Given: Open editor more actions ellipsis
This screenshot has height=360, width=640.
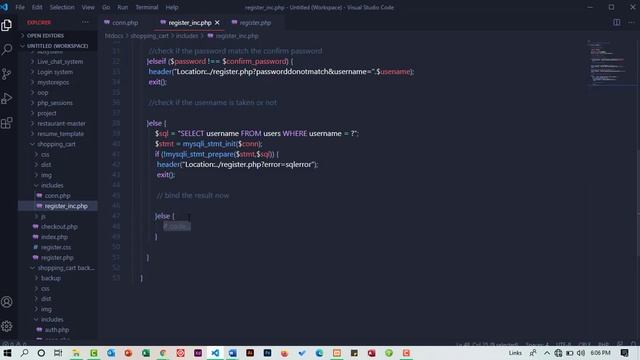Looking at the screenshot, I should (x=631, y=22).
